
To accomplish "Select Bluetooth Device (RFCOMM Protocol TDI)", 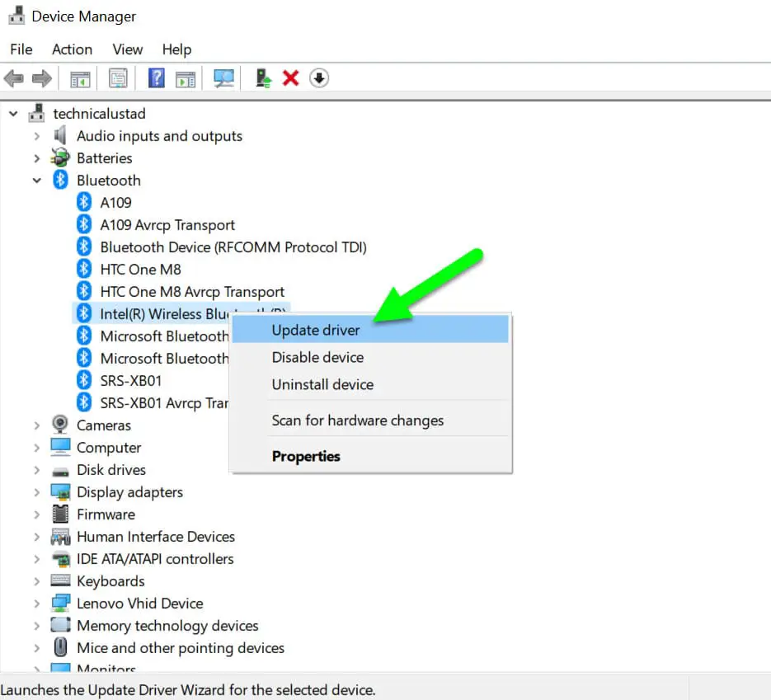I will pos(233,247).
